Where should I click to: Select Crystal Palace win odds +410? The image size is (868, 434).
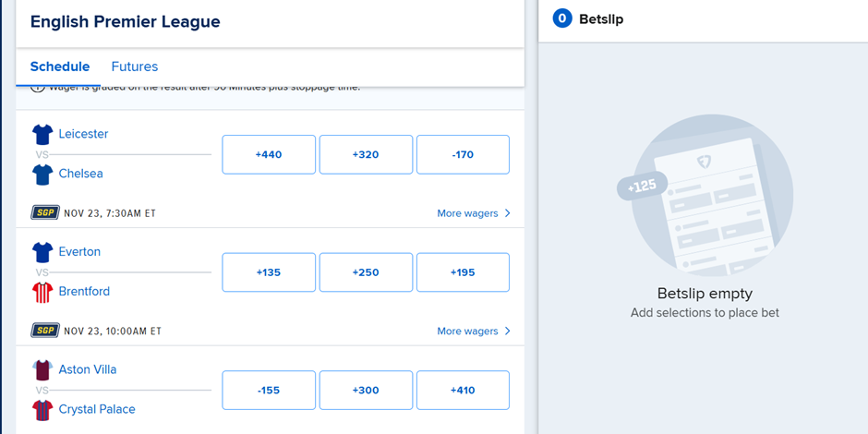463,391
